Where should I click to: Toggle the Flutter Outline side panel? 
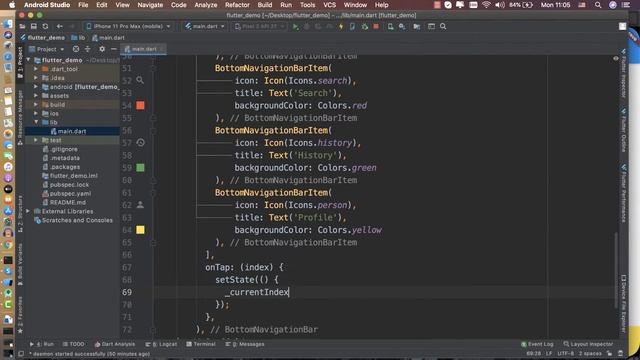pos(623,131)
